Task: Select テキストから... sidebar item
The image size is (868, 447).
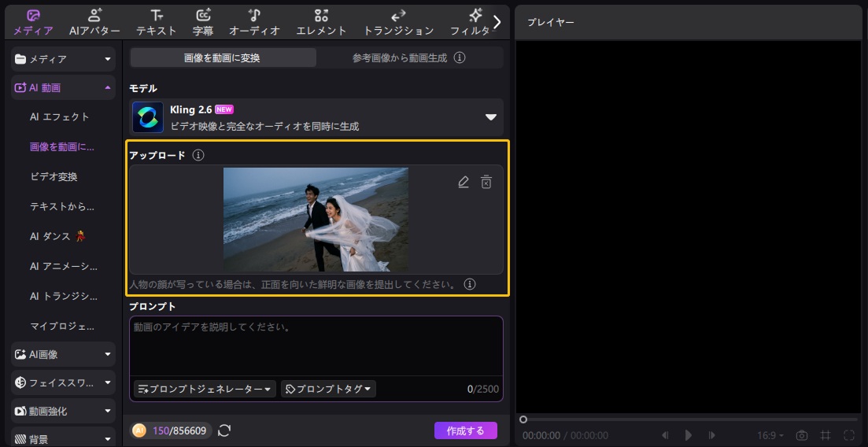Action: click(x=62, y=207)
